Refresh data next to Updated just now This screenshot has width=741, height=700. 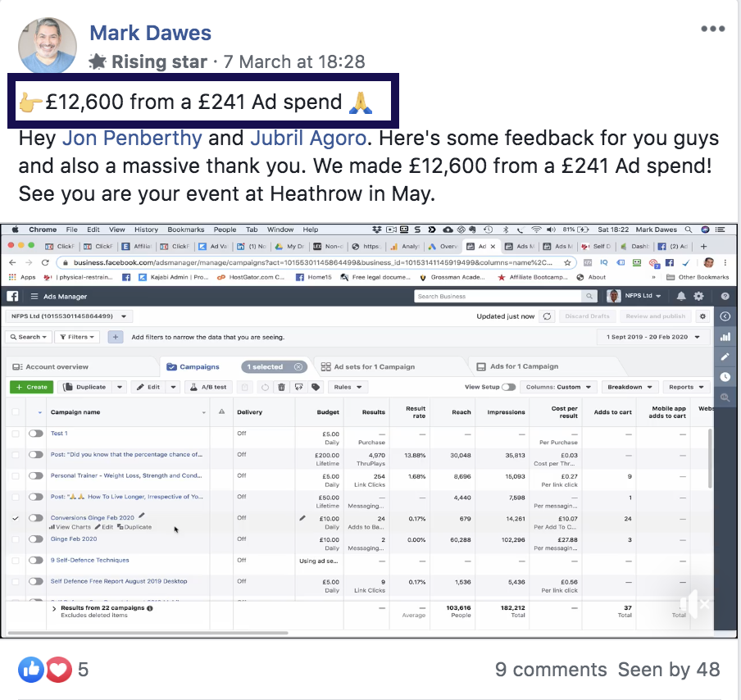(548, 316)
